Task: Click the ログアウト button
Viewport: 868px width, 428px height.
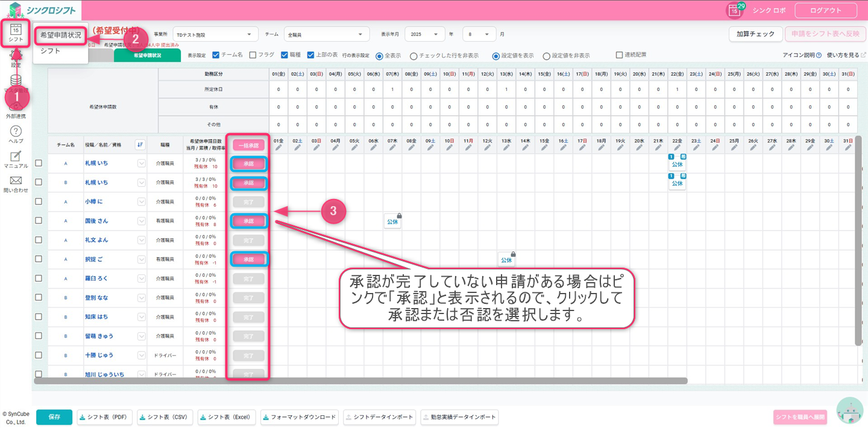Action: (x=826, y=10)
